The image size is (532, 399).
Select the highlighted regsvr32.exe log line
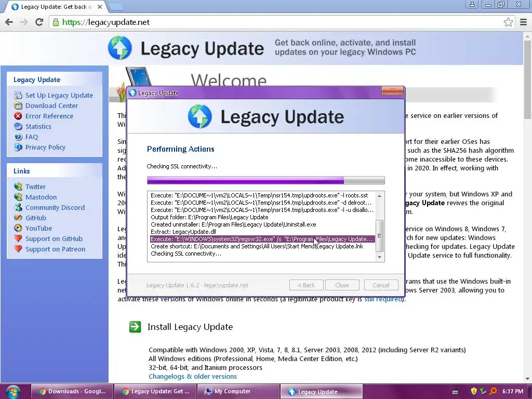[x=262, y=239]
